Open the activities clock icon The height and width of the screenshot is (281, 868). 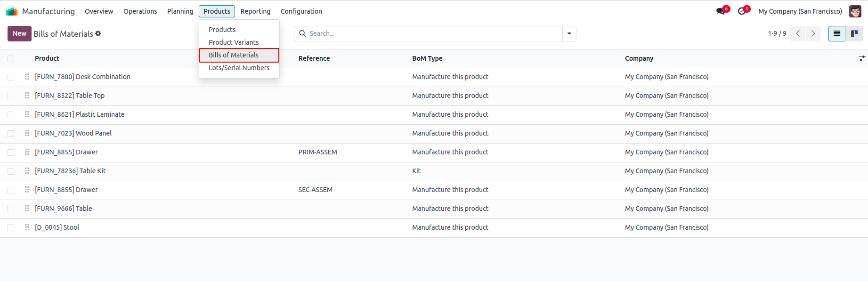coord(742,11)
